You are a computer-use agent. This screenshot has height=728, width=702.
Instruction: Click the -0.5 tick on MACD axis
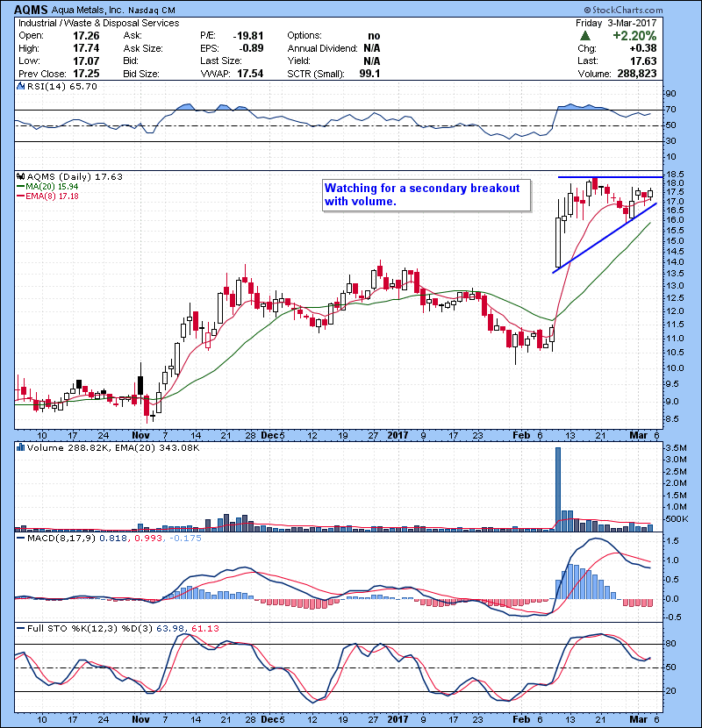pyautogui.click(x=673, y=617)
